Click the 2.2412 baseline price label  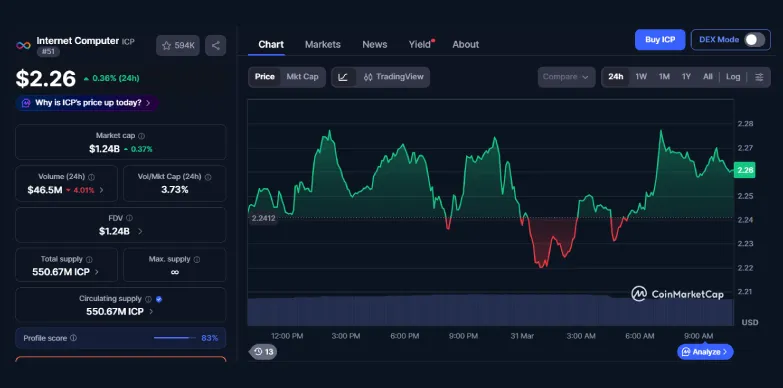(x=263, y=218)
